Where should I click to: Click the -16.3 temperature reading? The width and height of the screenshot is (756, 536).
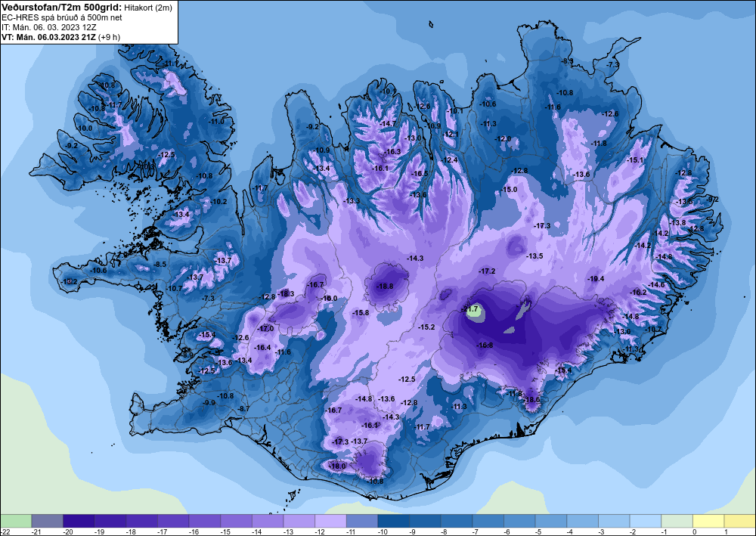[x=392, y=152]
